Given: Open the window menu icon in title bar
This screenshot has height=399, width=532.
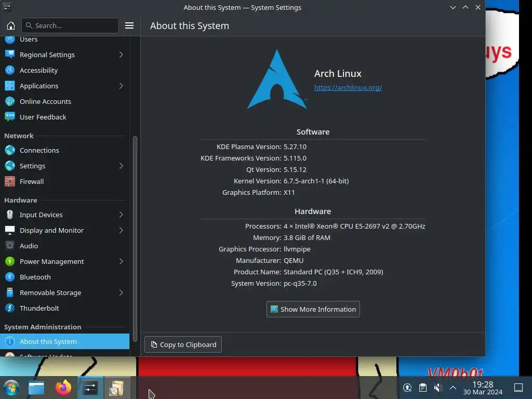Looking at the screenshot, I should (x=7, y=7).
